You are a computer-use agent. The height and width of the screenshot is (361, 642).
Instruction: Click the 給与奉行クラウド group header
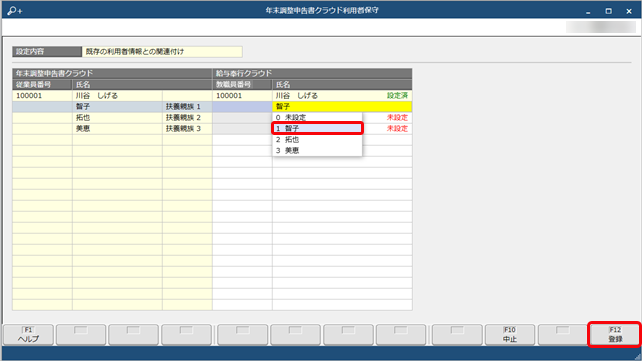(x=312, y=74)
